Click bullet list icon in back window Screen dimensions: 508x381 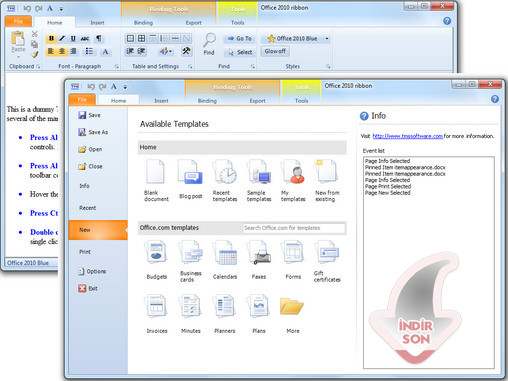pyautogui.click(x=89, y=51)
